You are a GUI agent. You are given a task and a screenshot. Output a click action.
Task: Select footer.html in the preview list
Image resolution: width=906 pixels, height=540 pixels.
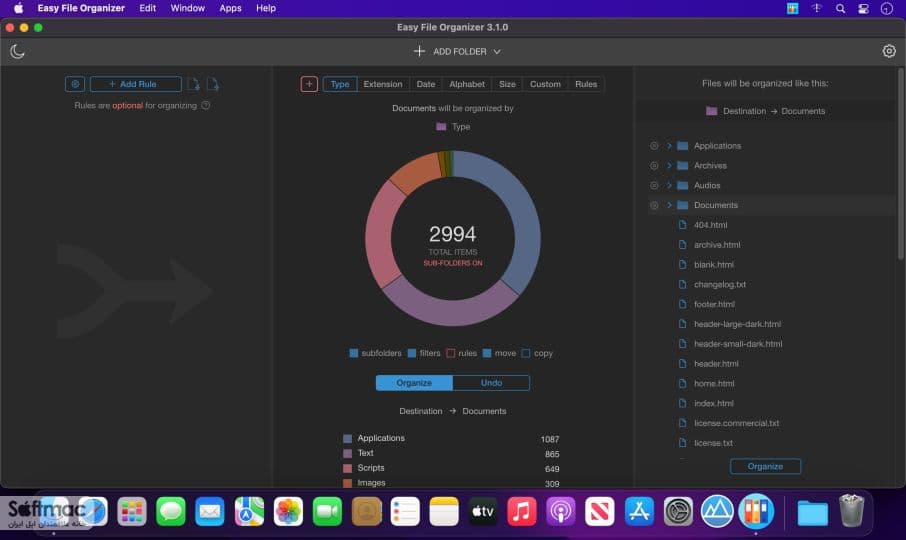coord(714,304)
